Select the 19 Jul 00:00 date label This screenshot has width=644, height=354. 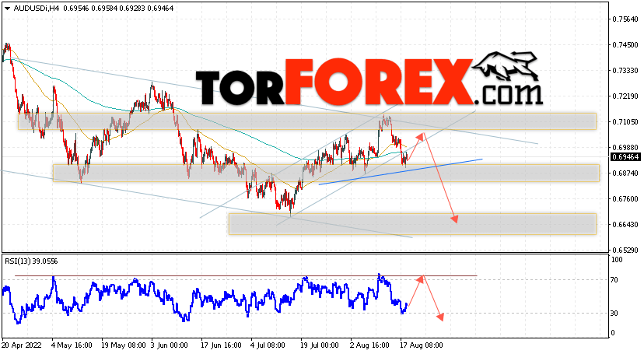click(x=320, y=345)
